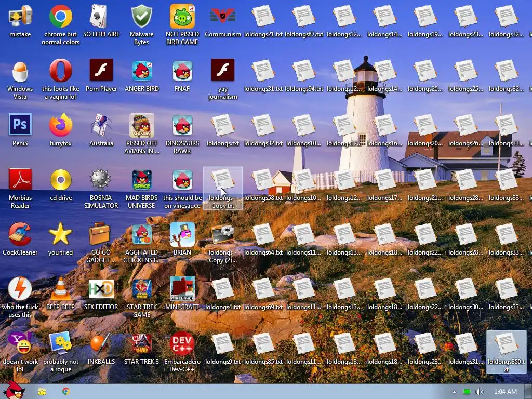Open 'PISSED OFF AVIANS IN ...' seasons icon

pos(141,125)
